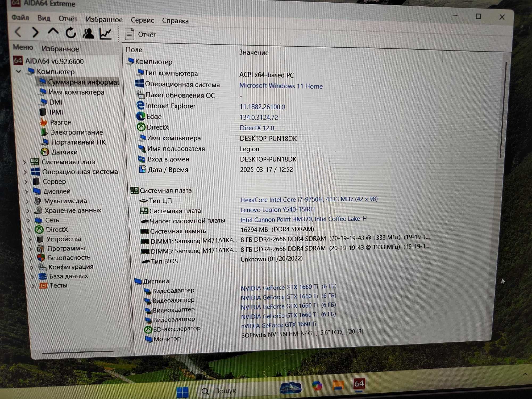Click the Конфигурация icon in tree

(x=42, y=267)
